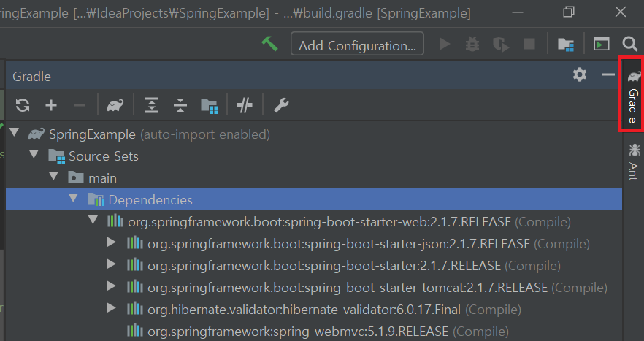
Task: Select the main folder tree item
Action: [314, 177]
